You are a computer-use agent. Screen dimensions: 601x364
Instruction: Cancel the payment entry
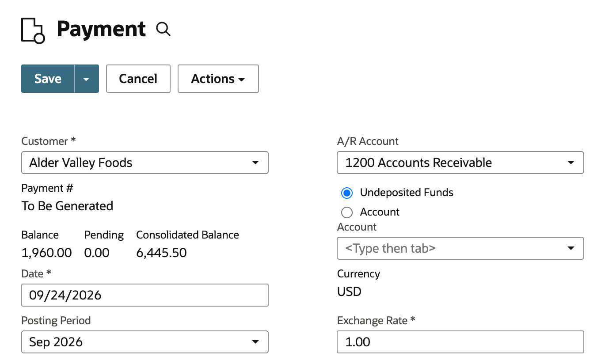pos(138,79)
